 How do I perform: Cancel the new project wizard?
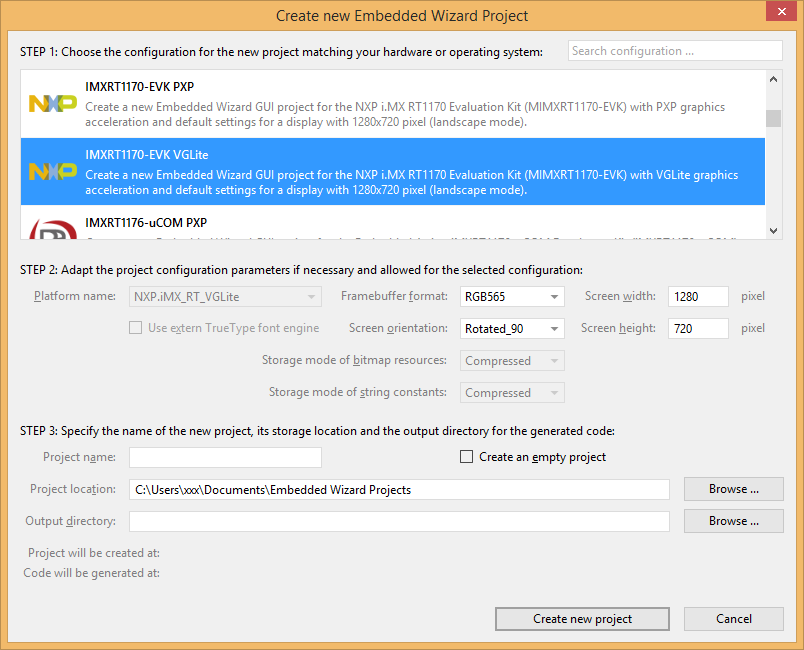point(733,619)
